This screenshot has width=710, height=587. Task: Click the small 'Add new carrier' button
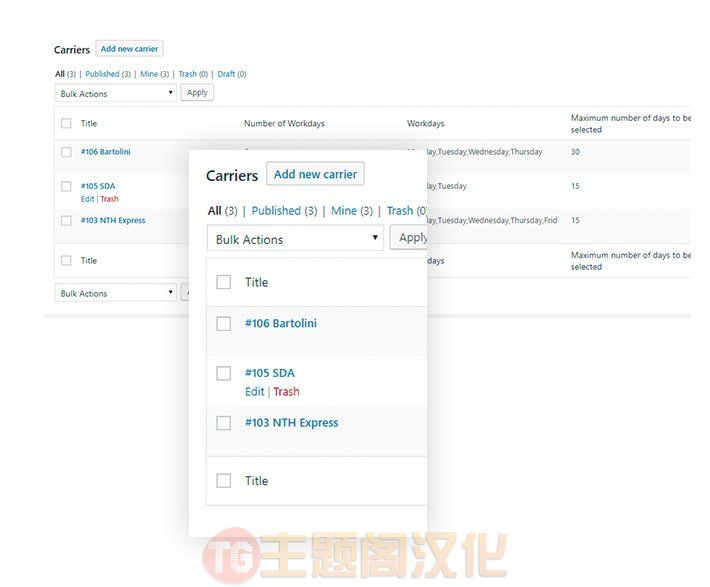(129, 48)
